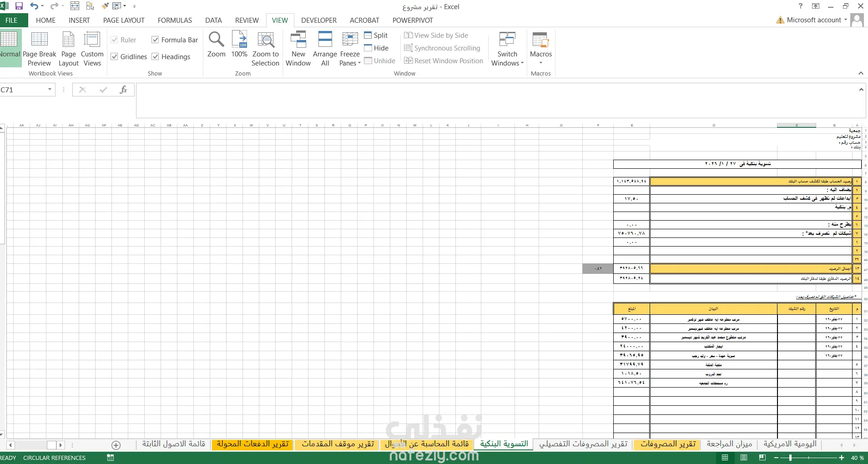This screenshot has width=868, height=464.
Task: Toggle Split window panes
Action: pos(376,35)
